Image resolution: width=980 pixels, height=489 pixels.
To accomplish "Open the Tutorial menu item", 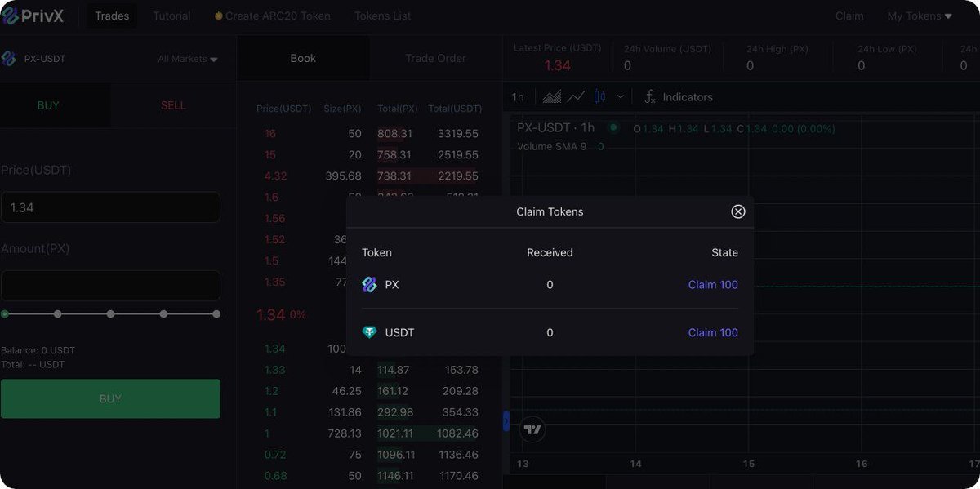I will 171,16.
